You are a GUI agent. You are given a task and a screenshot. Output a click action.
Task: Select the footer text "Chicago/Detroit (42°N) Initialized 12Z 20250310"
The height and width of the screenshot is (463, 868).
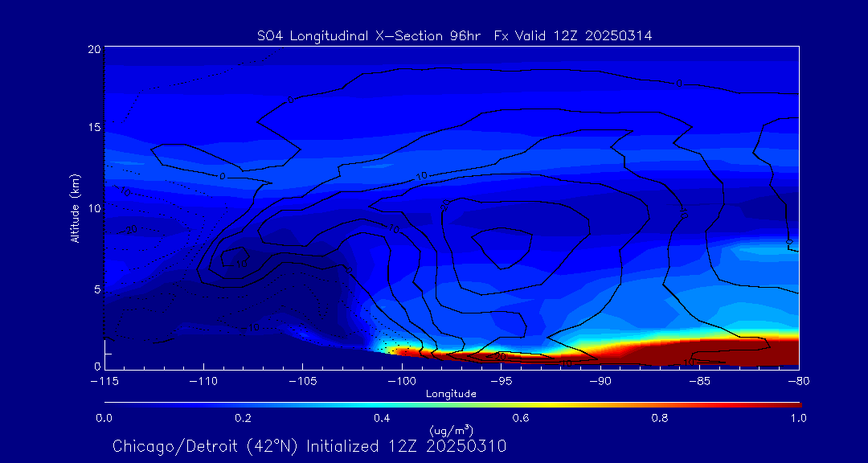tap(309, 446)
